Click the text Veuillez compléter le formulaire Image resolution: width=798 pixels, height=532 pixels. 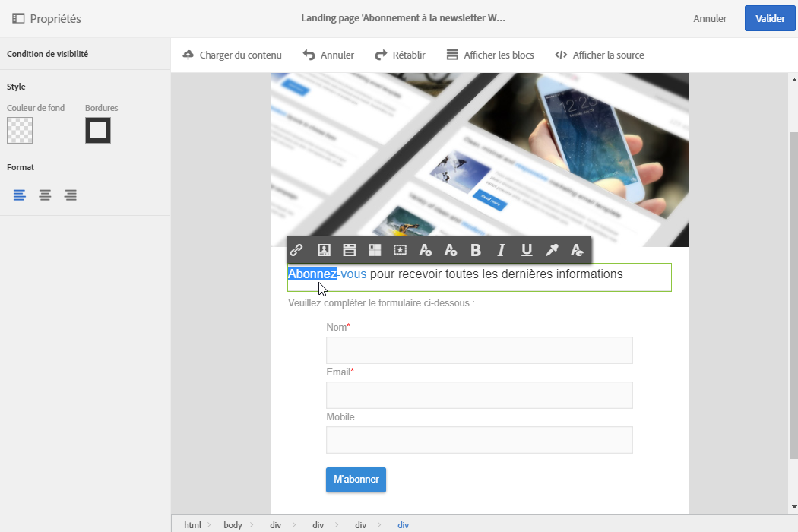pos(381,303)
